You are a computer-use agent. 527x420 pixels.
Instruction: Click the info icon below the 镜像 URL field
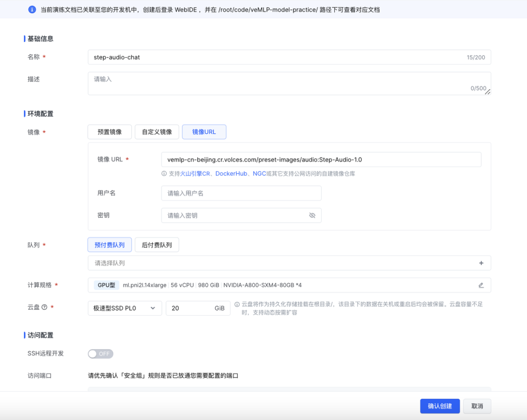coord(164,174)
